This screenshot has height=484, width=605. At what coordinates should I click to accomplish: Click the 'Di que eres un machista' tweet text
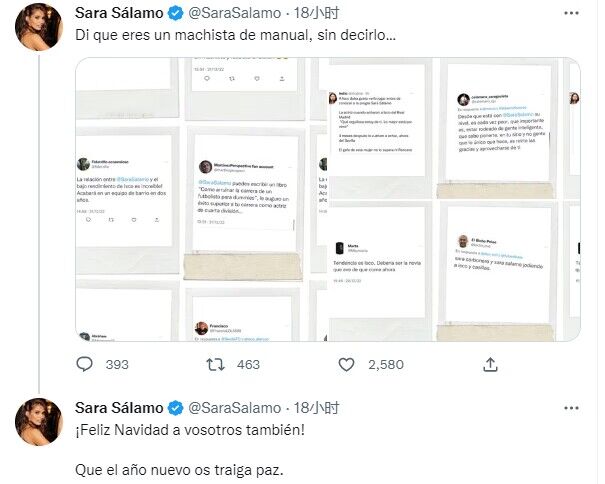coord(236,36)
